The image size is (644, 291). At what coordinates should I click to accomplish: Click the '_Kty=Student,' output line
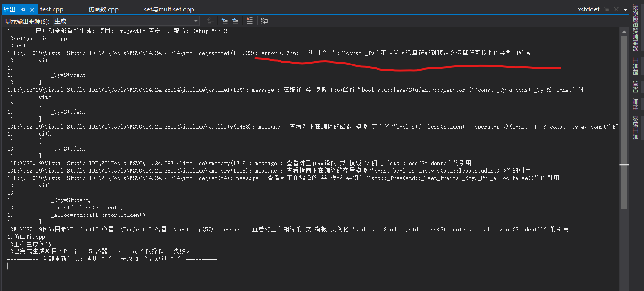(71, 200)
